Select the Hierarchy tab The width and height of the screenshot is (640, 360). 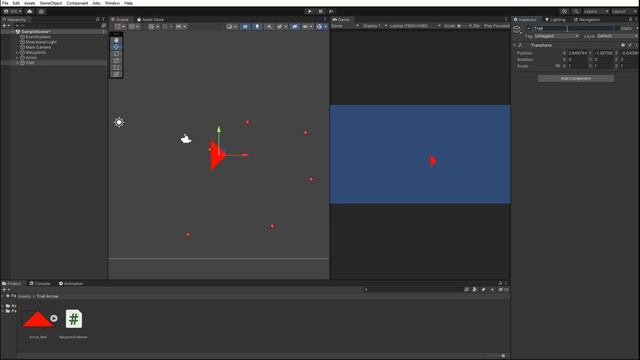(x=15, y=20)
